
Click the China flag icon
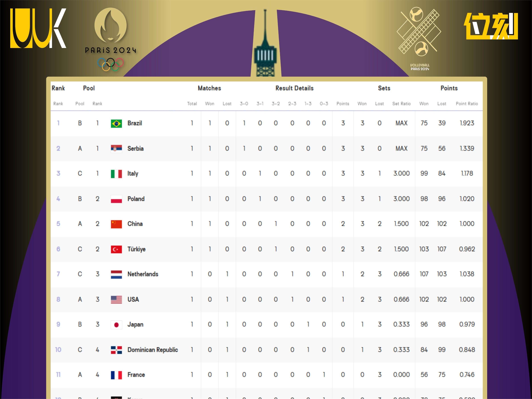click(116, 224)
